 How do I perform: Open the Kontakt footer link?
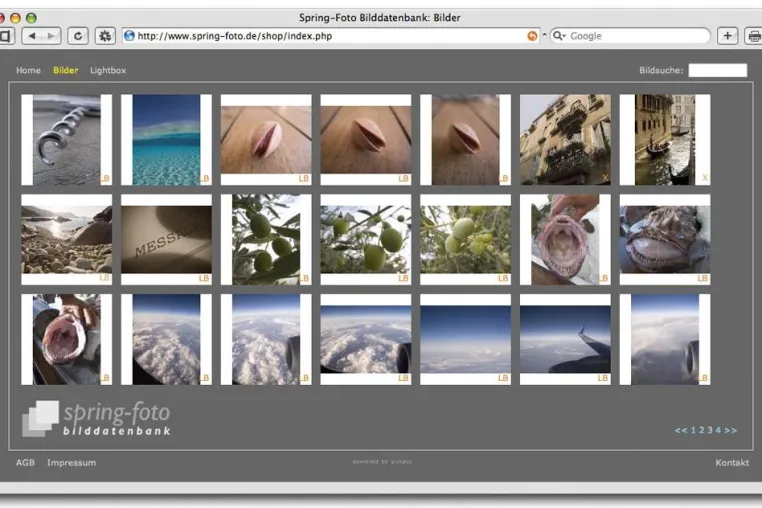tap(732, 462)
